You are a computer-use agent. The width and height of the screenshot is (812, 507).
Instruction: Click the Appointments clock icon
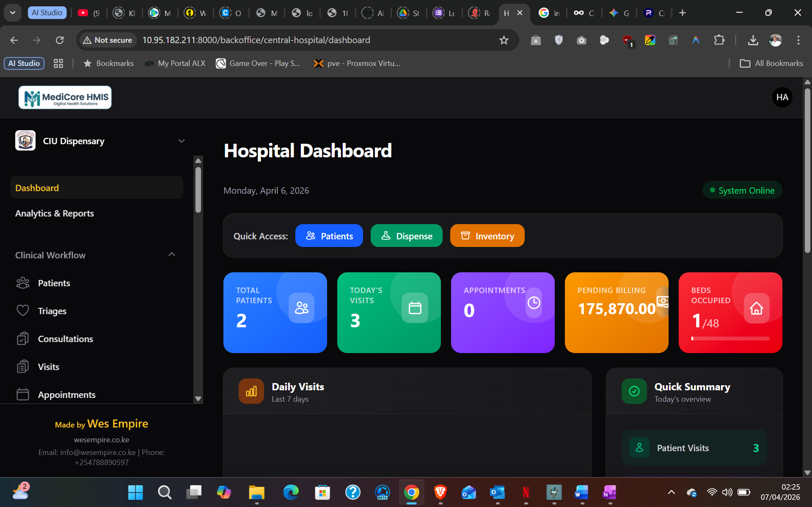point(534,303)
